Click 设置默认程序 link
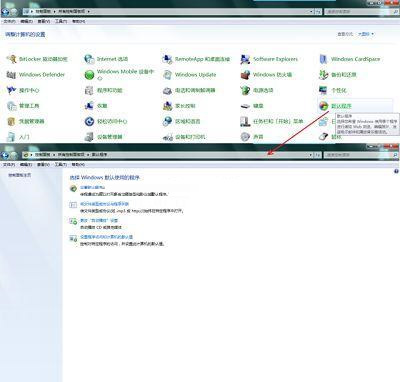The image size is (400, 382). (92, 187)
